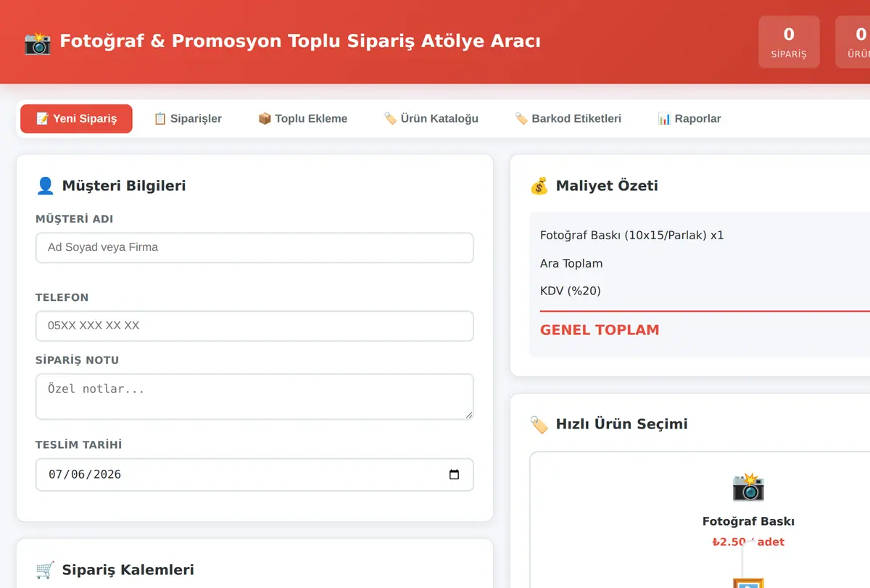Click the Müşteri Bilgileri heading
The height and width of the screenshot is (588, 870).
(124, 186)
